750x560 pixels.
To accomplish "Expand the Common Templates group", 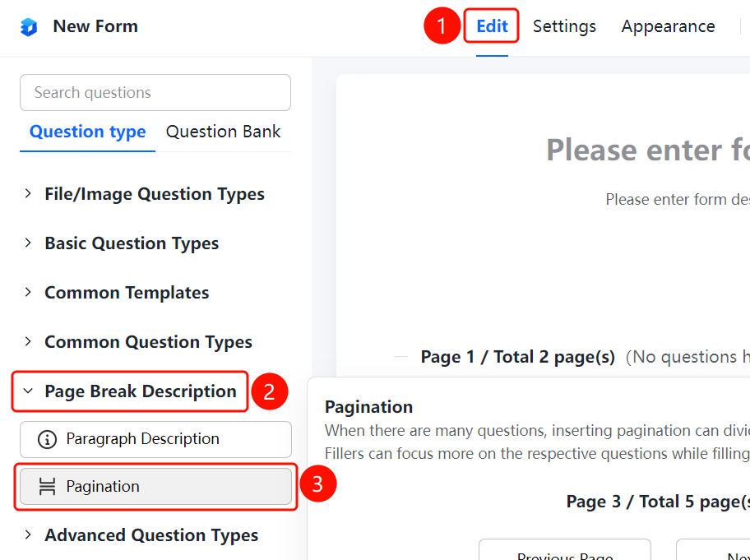I will click(x=117, y=292).
